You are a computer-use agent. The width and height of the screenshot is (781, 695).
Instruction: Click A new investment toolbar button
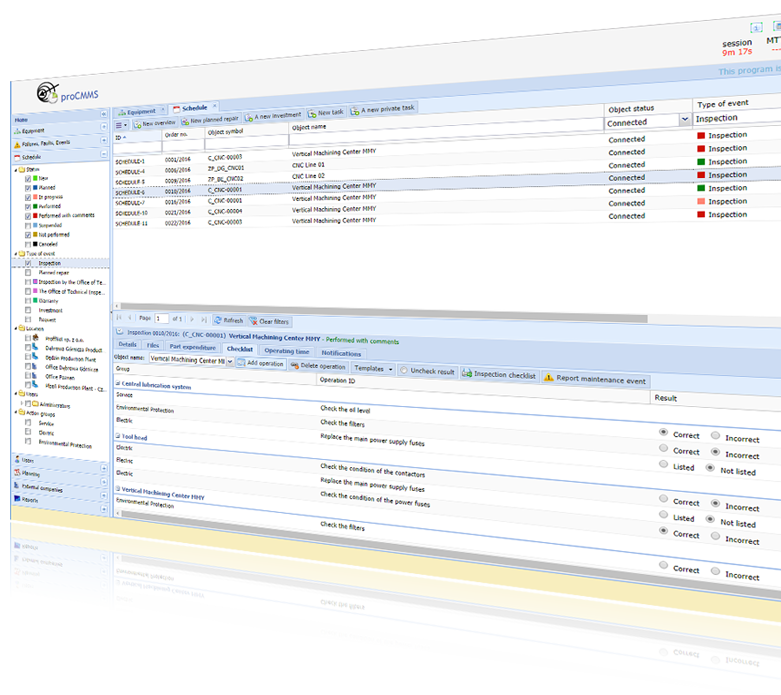(x=273, y=116)
